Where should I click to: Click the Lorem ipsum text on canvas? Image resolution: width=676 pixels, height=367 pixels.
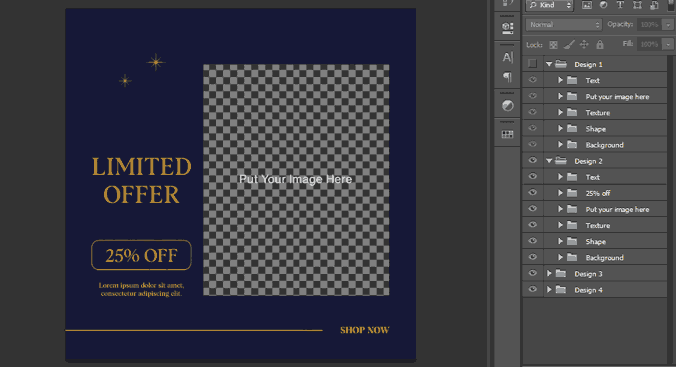[x=141, y=289]
